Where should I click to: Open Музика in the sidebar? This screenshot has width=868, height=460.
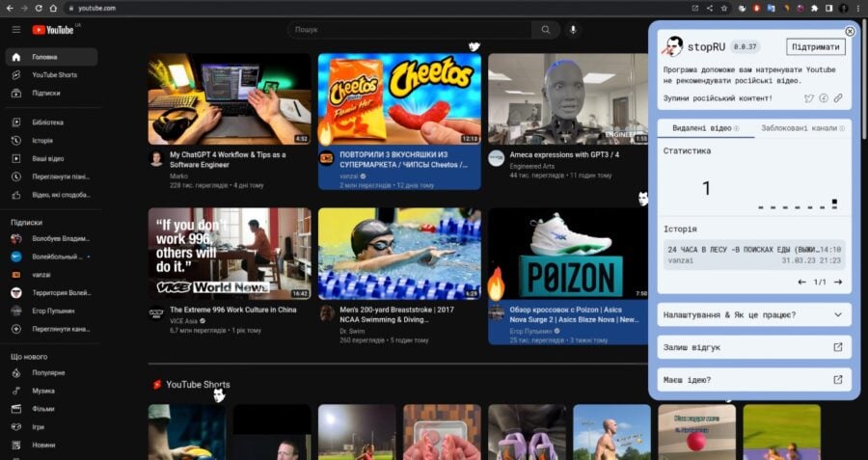click(51, 391)
